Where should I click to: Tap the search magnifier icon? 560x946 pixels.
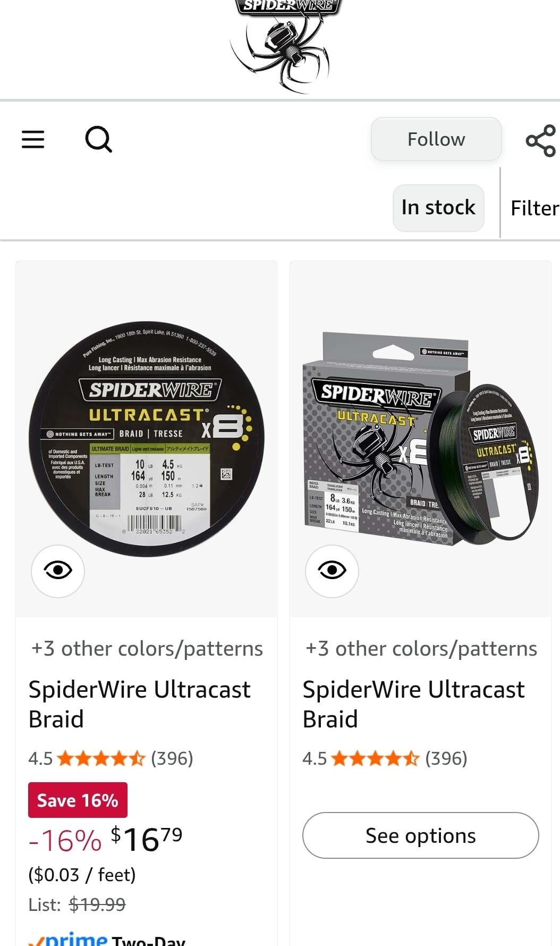(x=99, y=139)
